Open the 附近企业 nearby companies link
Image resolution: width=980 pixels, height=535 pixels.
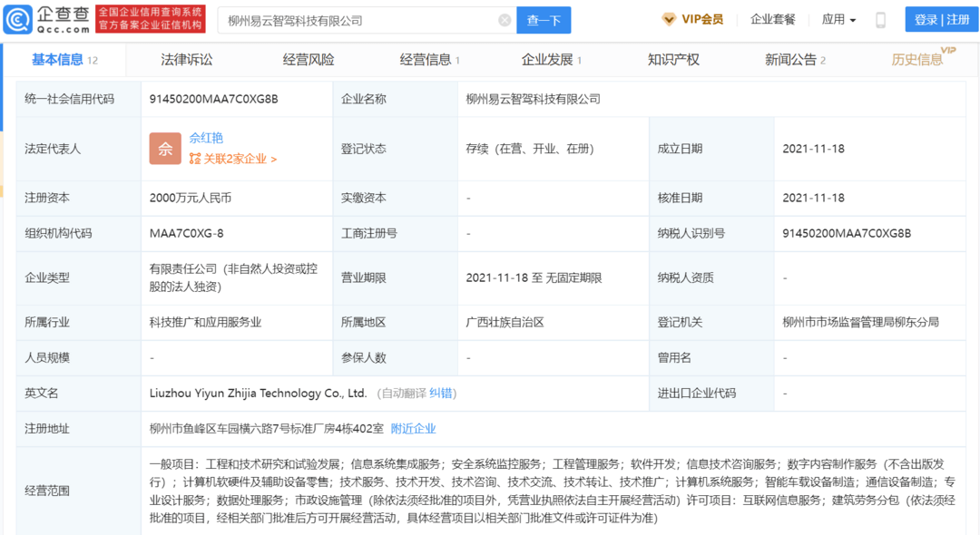(413, 429)
